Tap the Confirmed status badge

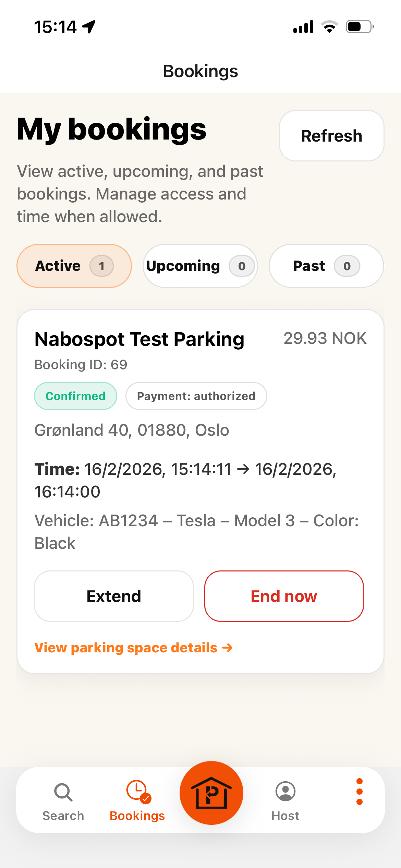[x=75, y=396]
